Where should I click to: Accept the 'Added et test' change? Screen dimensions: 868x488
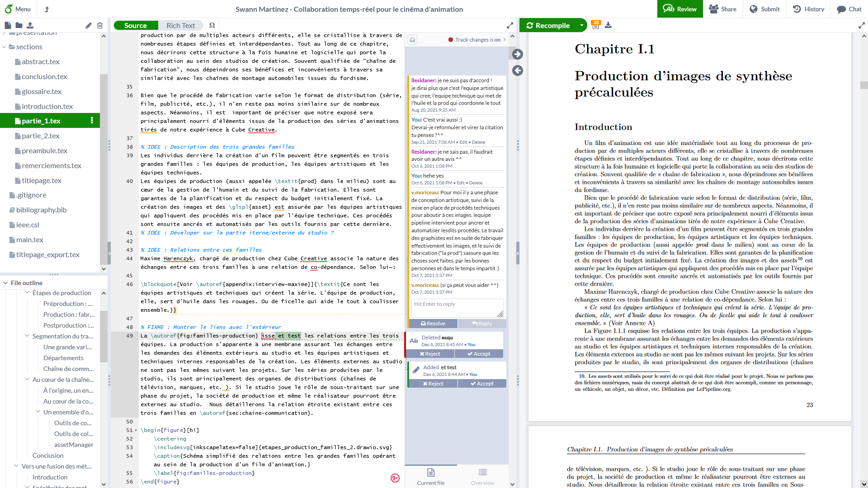[482, 384]
